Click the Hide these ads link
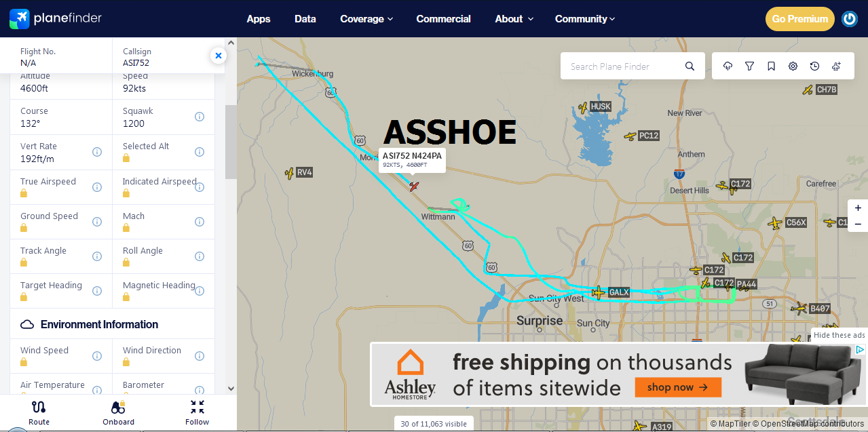The image size is (868, 432). 839,335
